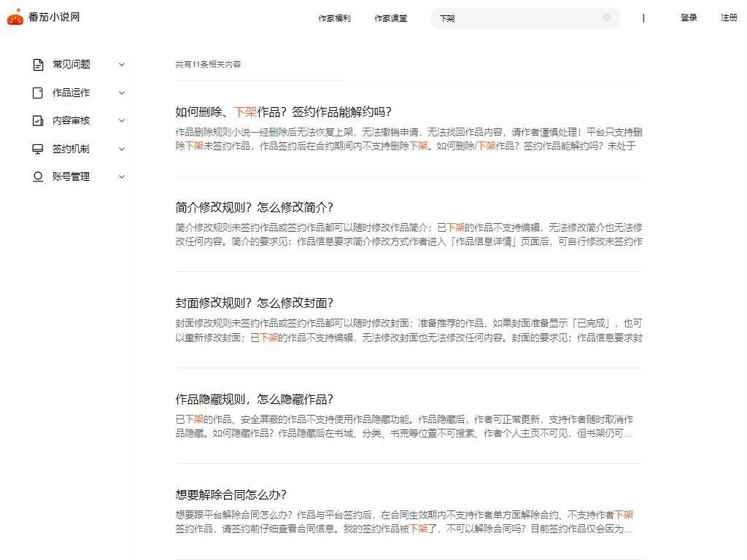The width and height of the screenshot is (747, 560).
Task: Expand the 作品运作 chevron
Action: pyautogui.click(x=122, y=93)
